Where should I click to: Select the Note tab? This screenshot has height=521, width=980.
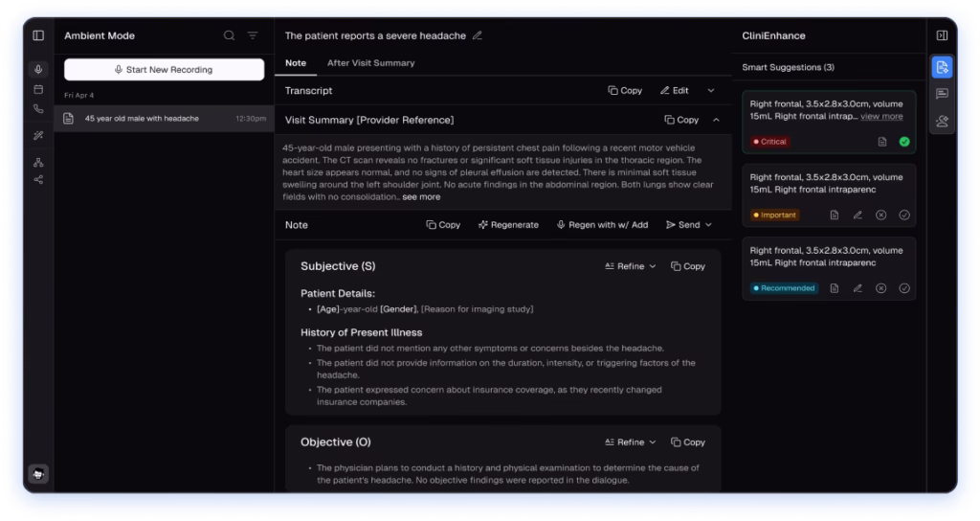pos(296,63)
